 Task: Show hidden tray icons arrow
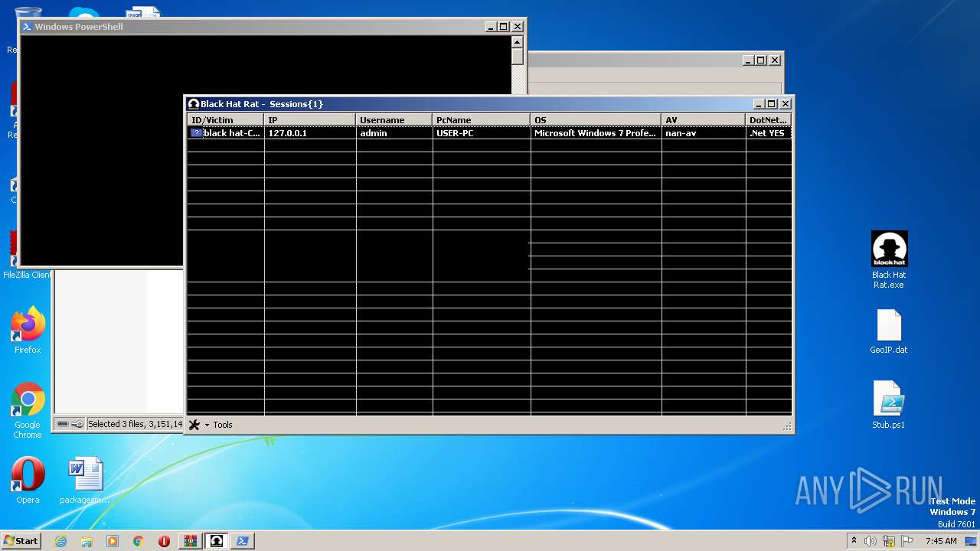point(854,540)
